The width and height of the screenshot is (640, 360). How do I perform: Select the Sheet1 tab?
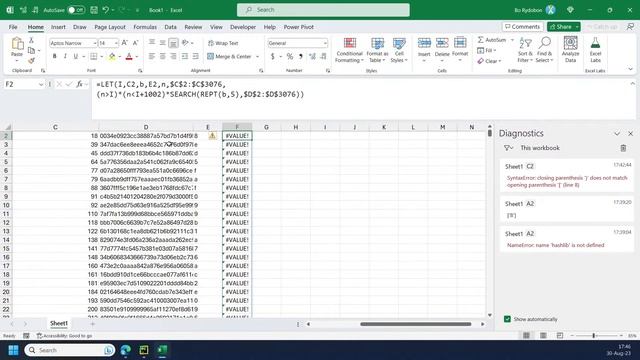pos(59,323)
